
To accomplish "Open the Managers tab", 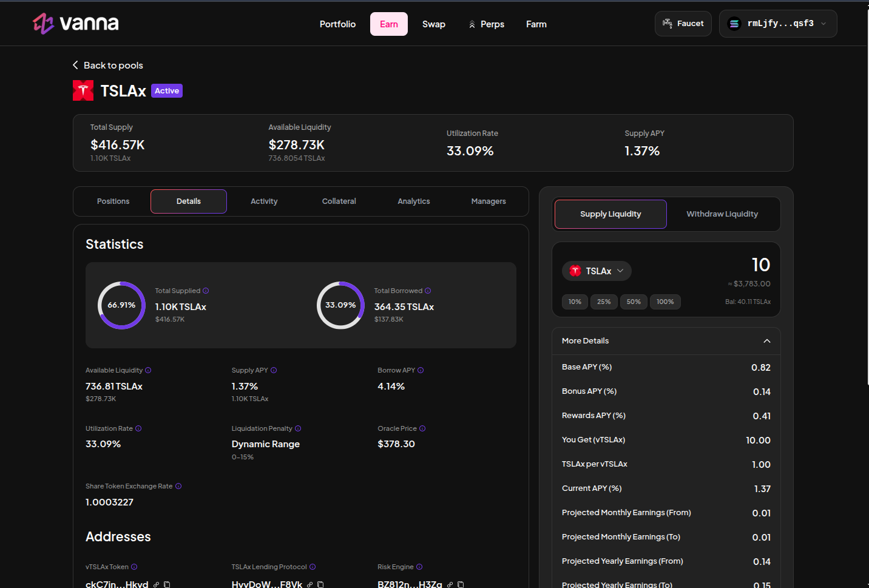I will 489,201.
